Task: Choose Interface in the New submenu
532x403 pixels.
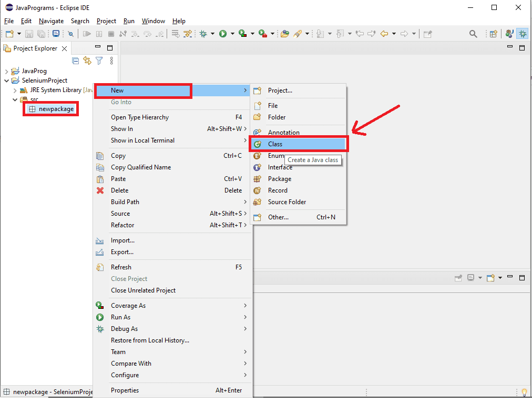Action: (280, 167)
